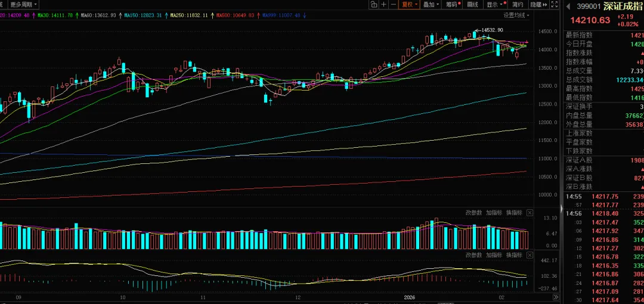
Task: Click the 今日开盘 row
Action: tap(603, 44)
